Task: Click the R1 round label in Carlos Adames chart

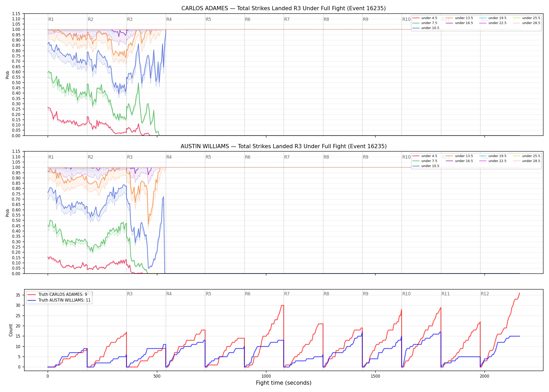Action: [51, 19]
